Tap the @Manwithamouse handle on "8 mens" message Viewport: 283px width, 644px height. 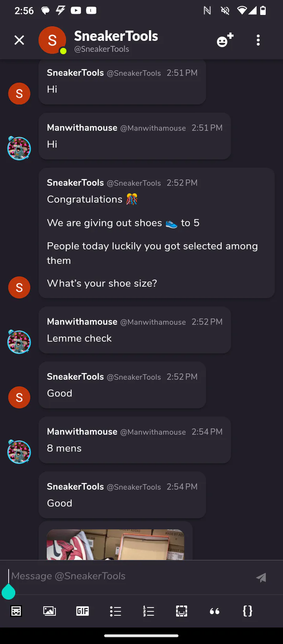(153, 432)
